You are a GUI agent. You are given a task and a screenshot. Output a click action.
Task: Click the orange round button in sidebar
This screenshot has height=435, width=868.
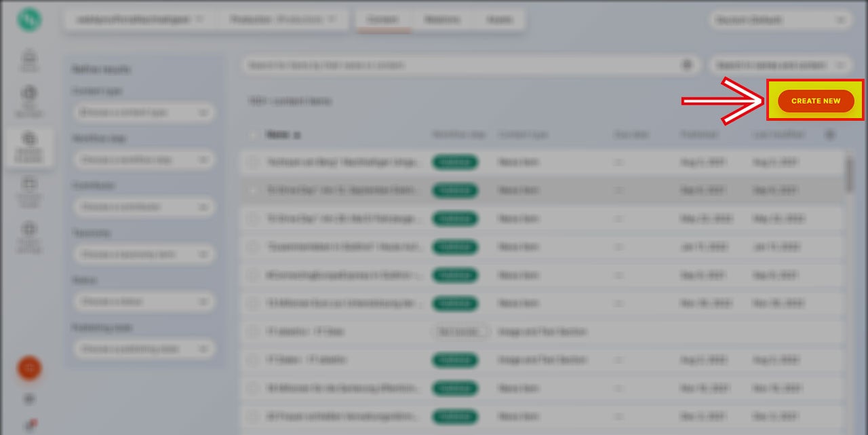(29, 368)
